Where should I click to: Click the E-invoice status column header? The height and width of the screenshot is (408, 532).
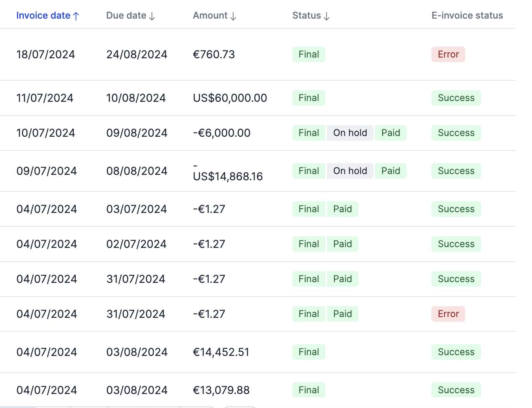[x=467, y=16]
